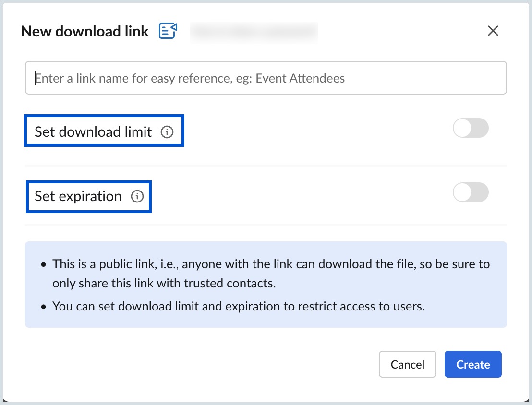Click the X to dismiss the dialog
Screen dimensions: 532x405
(x=493, y=31)
